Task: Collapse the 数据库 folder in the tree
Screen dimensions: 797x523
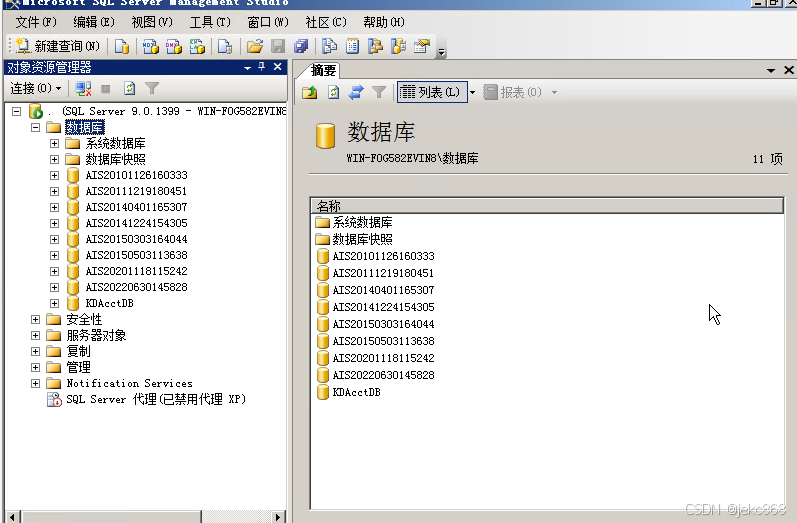Action: pos(36,127)
